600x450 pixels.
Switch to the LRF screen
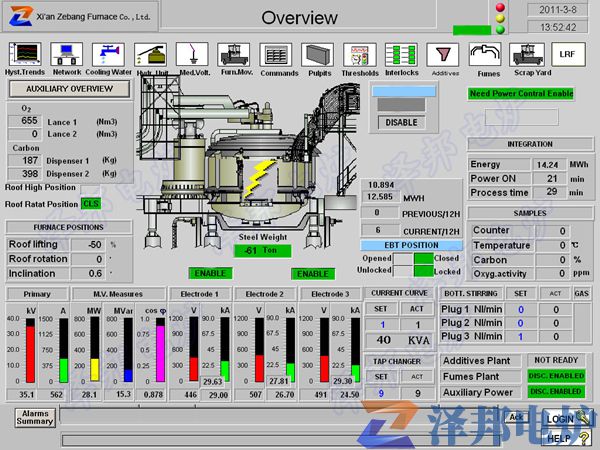(x=567, y=54)
